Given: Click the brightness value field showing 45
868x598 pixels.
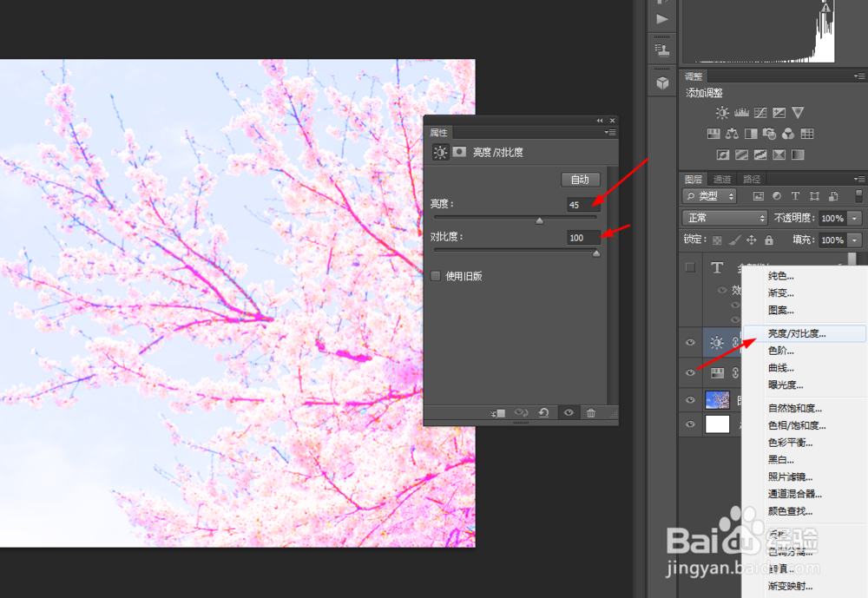Looking at the screenshot, I should [583, 205].
